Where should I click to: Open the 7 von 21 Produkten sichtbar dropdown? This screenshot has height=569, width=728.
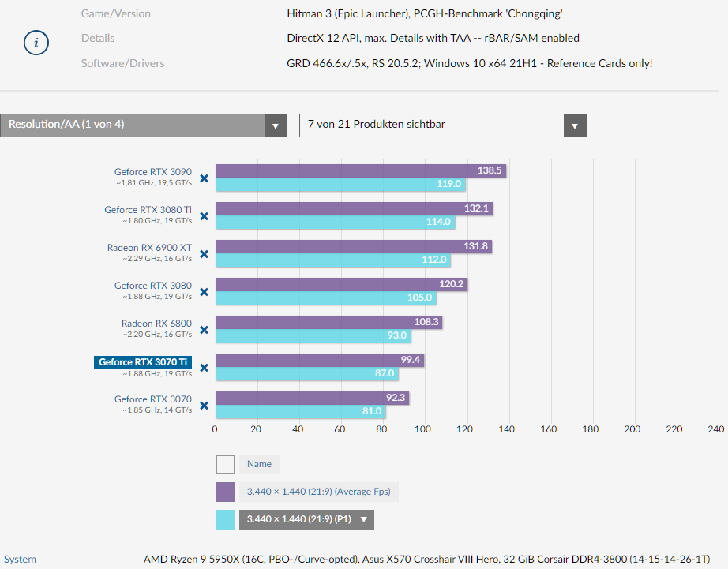(443, 125)
